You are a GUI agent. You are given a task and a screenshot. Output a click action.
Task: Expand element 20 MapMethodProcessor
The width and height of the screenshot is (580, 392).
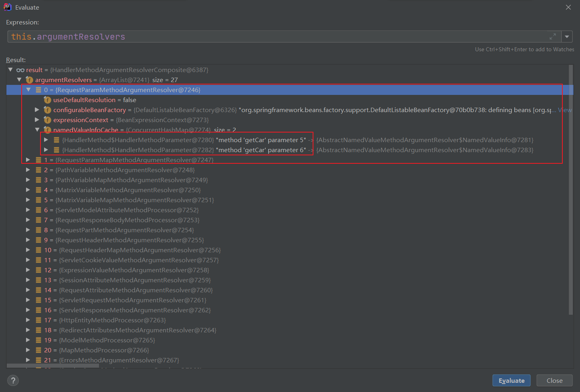(x=28, y=350)
